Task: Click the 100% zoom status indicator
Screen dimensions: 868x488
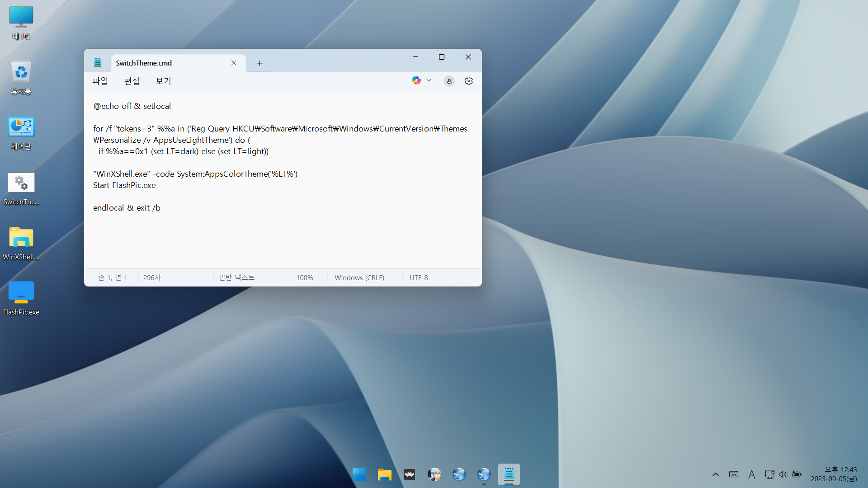Action: (x=304, y=277)
